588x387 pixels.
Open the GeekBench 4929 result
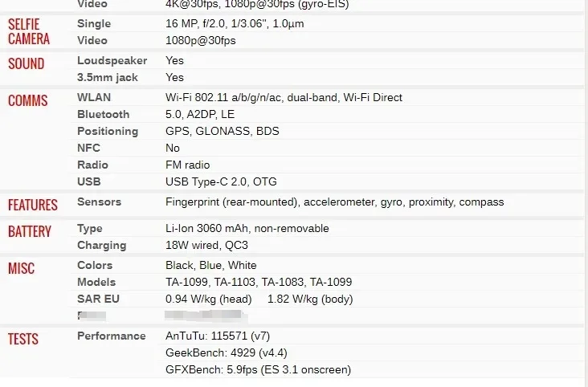click(x=227, y=352)
